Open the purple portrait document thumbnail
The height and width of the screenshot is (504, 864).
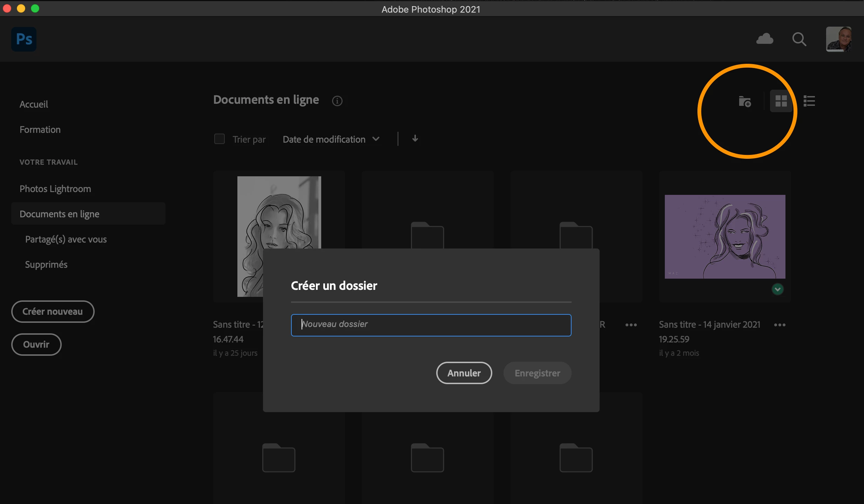coord(725,237)
